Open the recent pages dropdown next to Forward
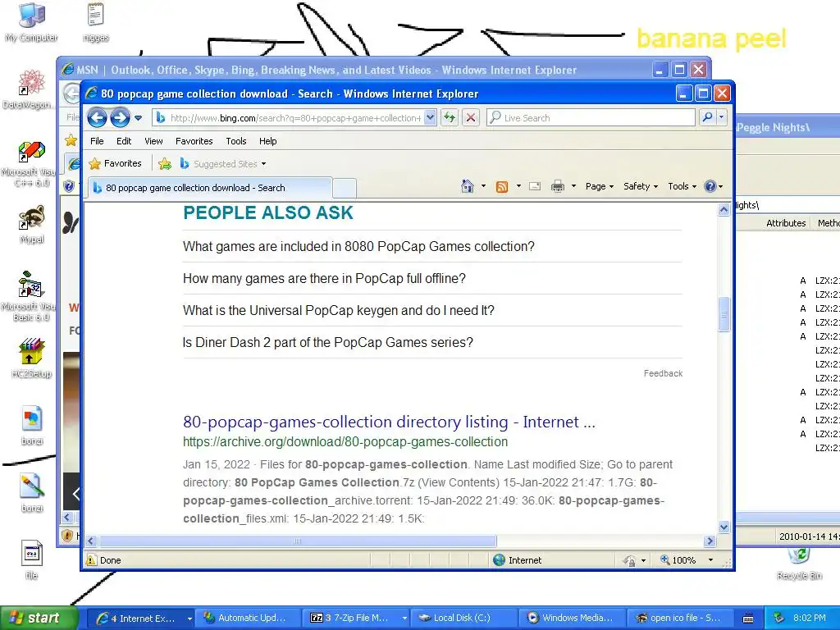Image resolution: width=840 pixels, height=630 pixels. [138, 118]
